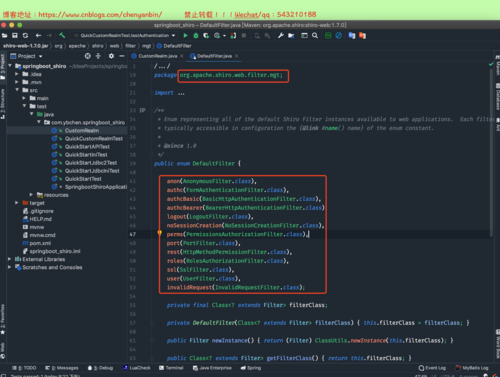Open the MyBatis Log panel
The image size is (500, 377).
click(x=472, y=368)
